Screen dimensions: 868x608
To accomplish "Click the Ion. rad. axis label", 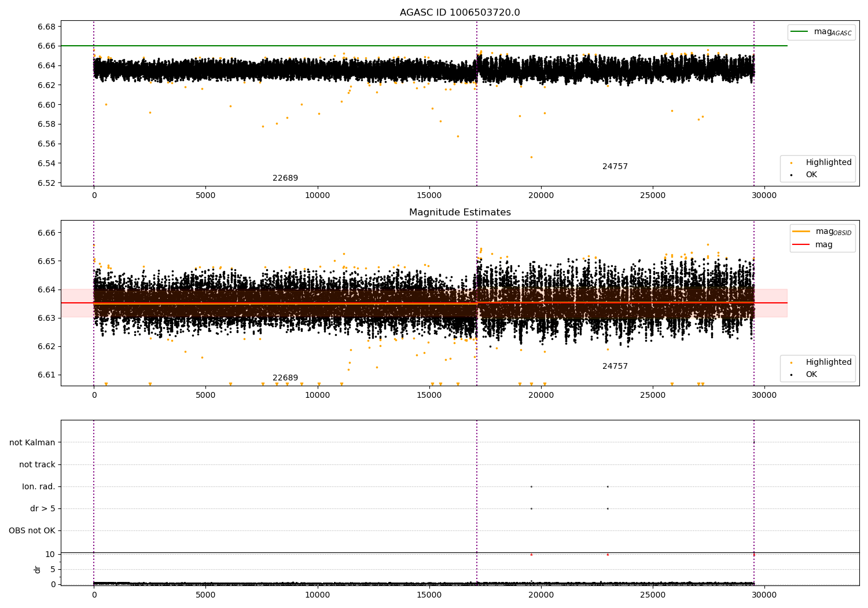I will (x=39, y=486).
